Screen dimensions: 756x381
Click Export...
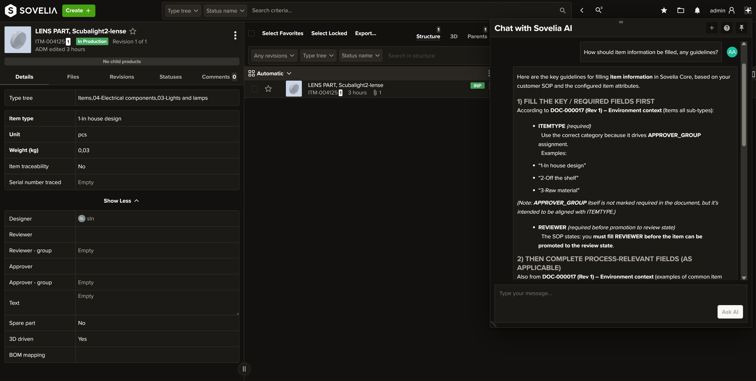(365, 33)
